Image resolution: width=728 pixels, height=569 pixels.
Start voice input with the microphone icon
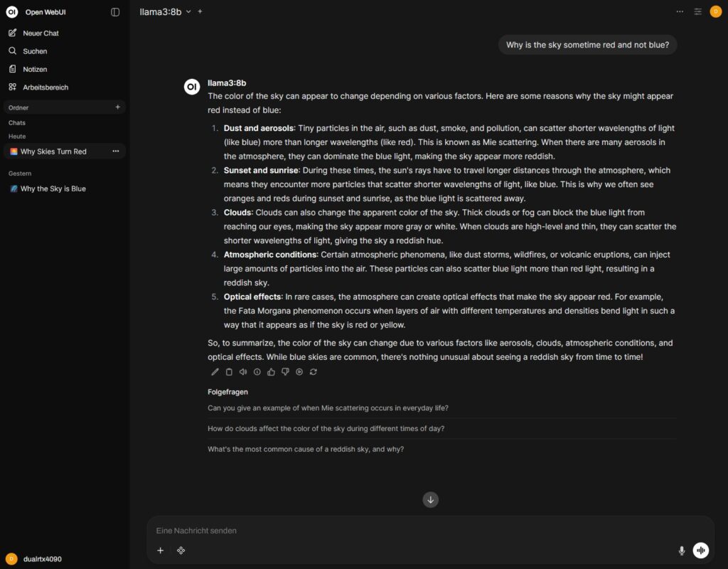tap(682, 550)
